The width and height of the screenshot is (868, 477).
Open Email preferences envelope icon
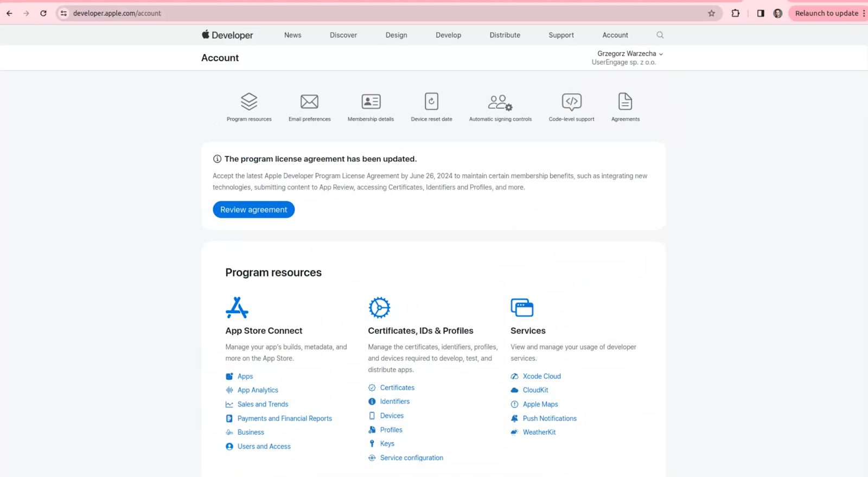click(309, 101)
